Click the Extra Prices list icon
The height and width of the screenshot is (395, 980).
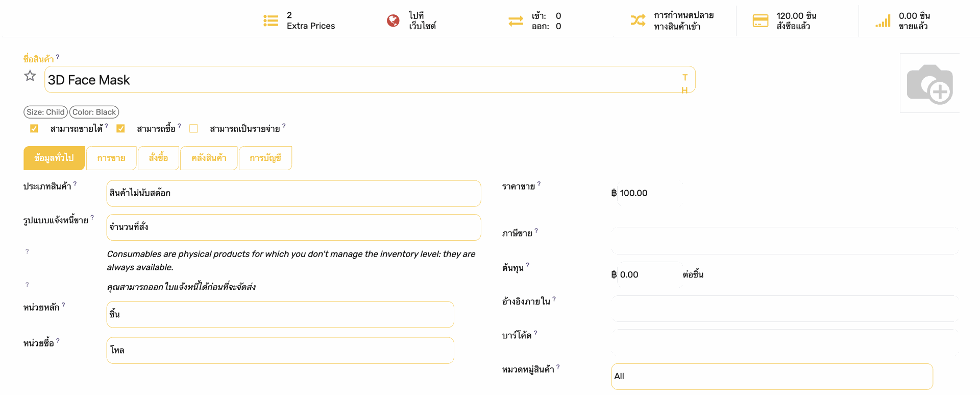pos(271,20)
